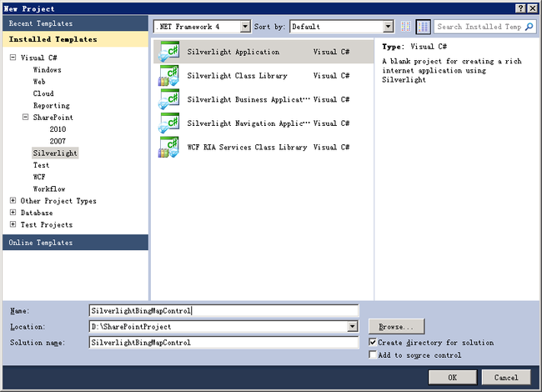This screenshot has height=392, width=542.
Task: Click the project Name input field
Action: [223, 310]
